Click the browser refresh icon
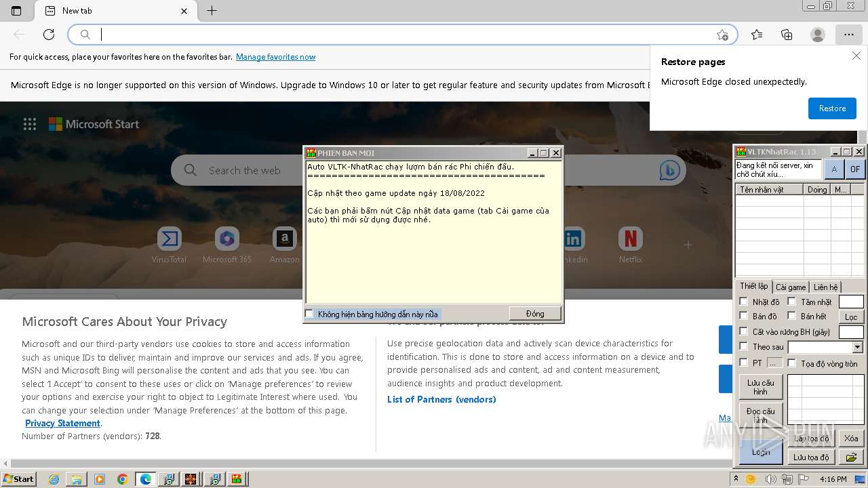This screenshot has height=488, width=868. [49, 35]
